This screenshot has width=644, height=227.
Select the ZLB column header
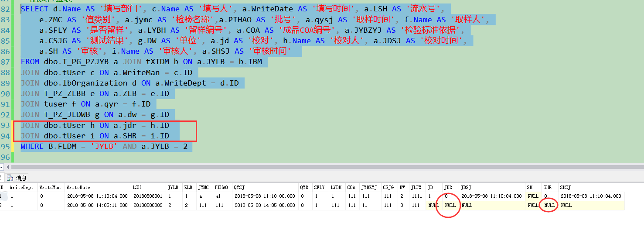pos(189,188)
